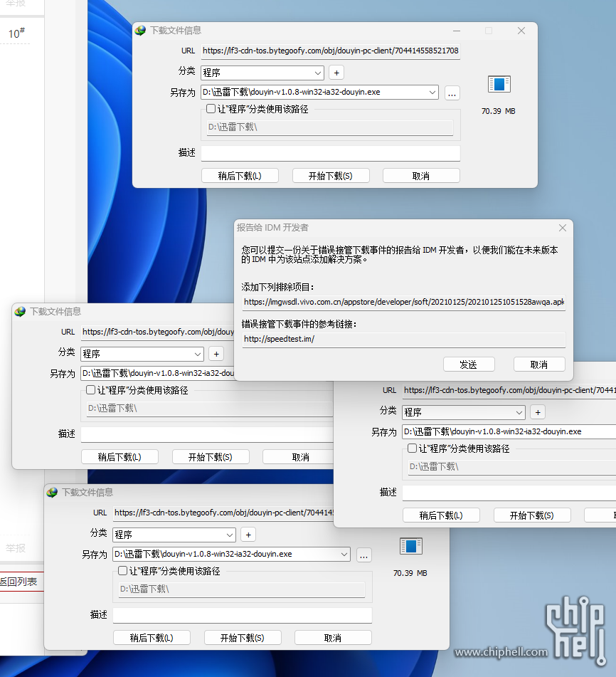Cancel the top download dialog with 取消
The height and width of the screenshot is (677, 616).
click(x=421, y=176)
